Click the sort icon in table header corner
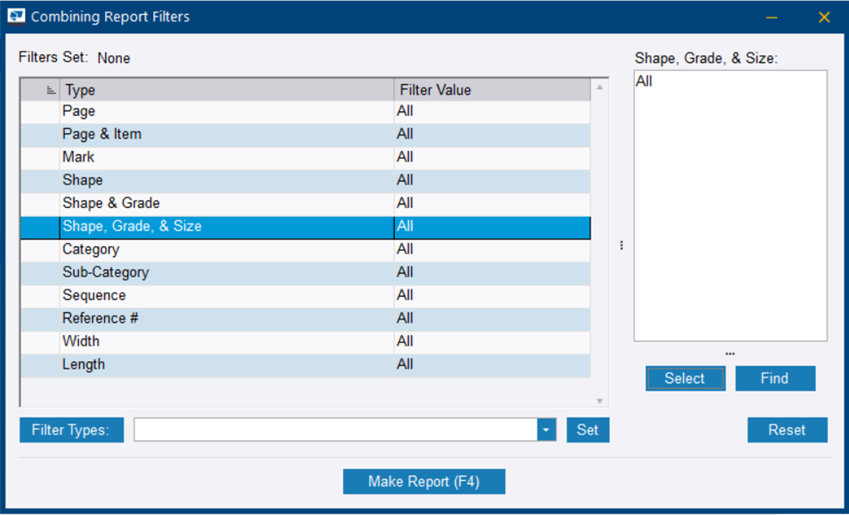The height and width of the screenshot is (515, 849). tap(51, 90)
